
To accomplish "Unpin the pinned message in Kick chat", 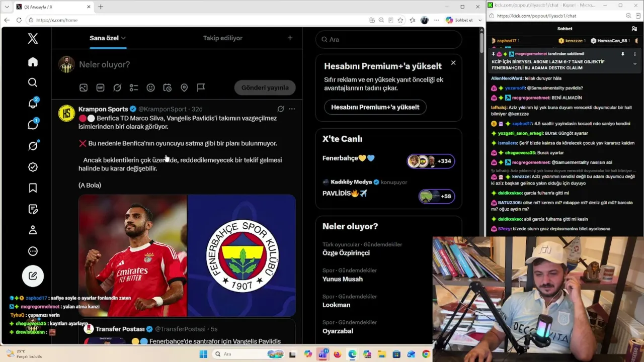I will pos(623,54).
